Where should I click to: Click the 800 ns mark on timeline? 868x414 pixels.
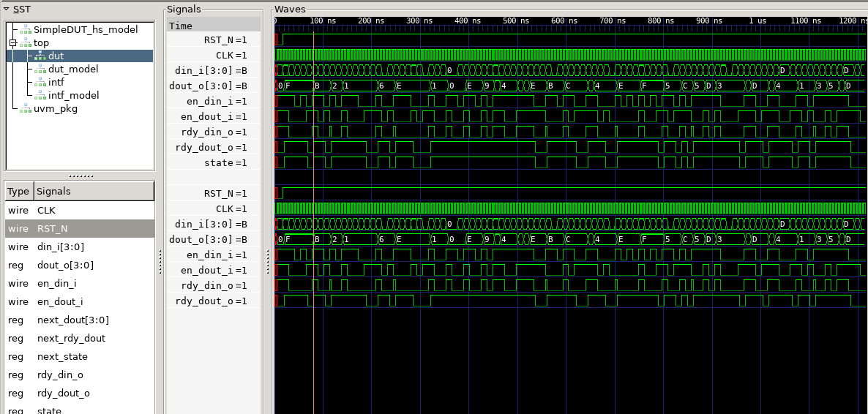tap(661, 20)
